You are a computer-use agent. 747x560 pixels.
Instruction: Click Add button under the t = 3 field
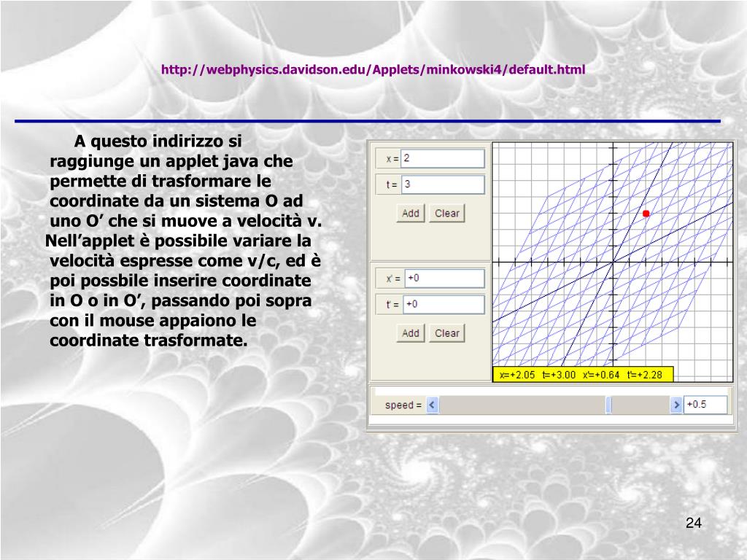410,214
